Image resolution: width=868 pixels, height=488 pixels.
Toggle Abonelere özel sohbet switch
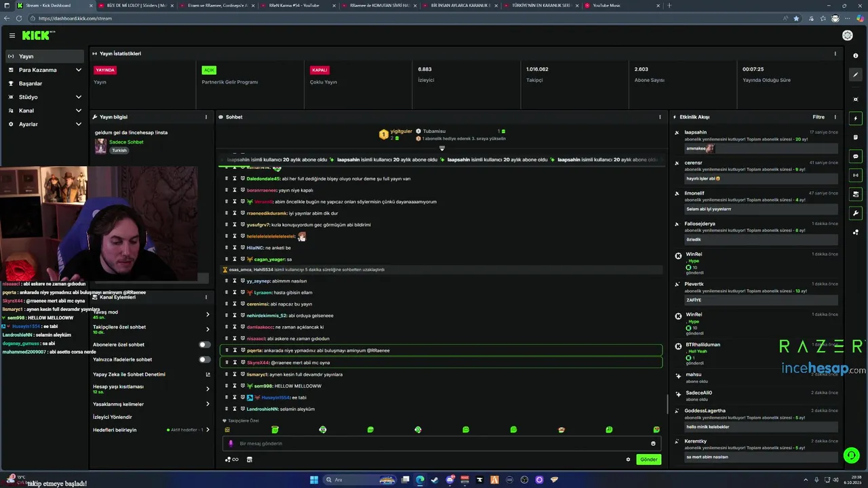(x=204, y=344)
